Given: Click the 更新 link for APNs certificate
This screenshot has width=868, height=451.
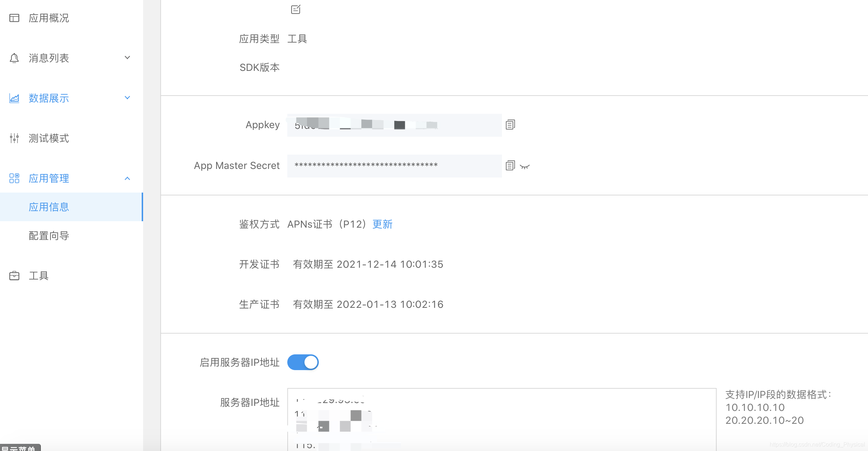Looking at the screenshot, I should pyautogui.click(x=382, y=224).
